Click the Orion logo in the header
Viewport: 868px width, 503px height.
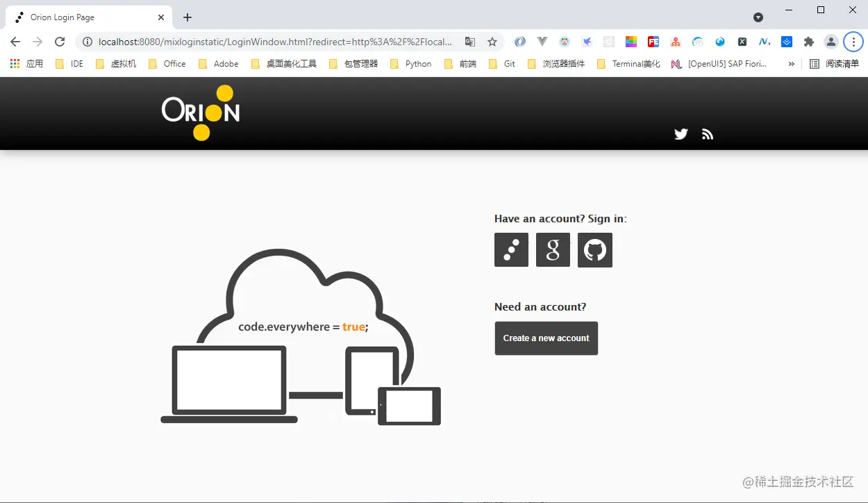tap(201, 113)
